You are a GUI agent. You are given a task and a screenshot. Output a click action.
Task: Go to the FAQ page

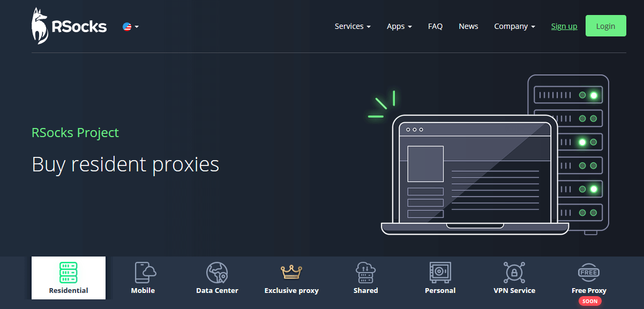pos(435,26)
